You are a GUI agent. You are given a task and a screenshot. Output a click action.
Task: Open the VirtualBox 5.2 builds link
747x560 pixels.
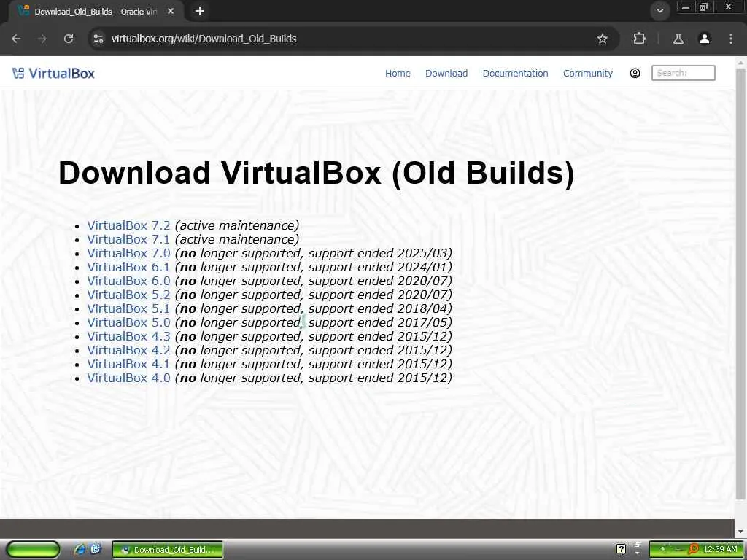(128, 295)
